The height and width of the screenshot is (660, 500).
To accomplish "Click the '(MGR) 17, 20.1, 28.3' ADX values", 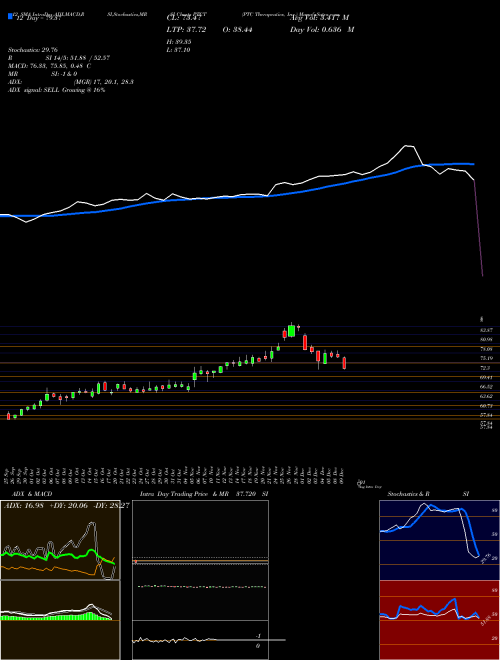I will click(104, 82).
